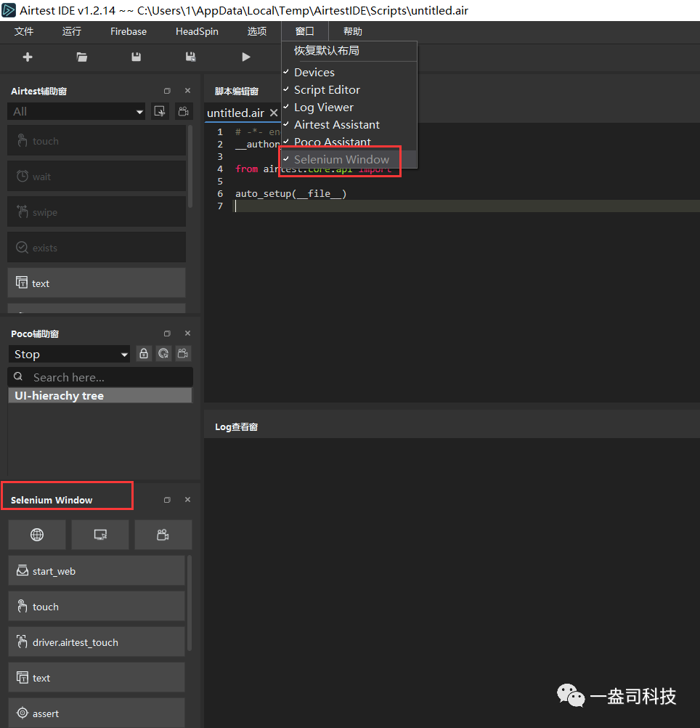The height and width of the screenshot is (728, 700).
Task: Click the Log查看窗 panel title
Action: point(236,427)
